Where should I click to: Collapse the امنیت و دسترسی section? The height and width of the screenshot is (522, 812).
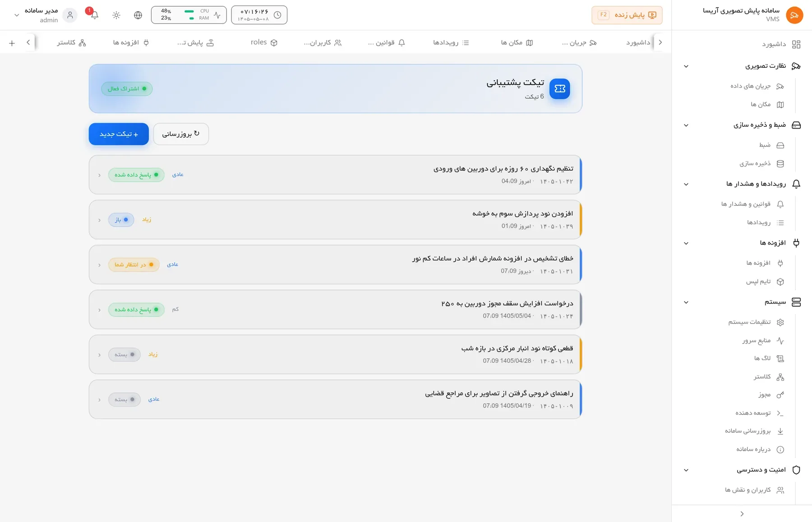click(686, 470)
